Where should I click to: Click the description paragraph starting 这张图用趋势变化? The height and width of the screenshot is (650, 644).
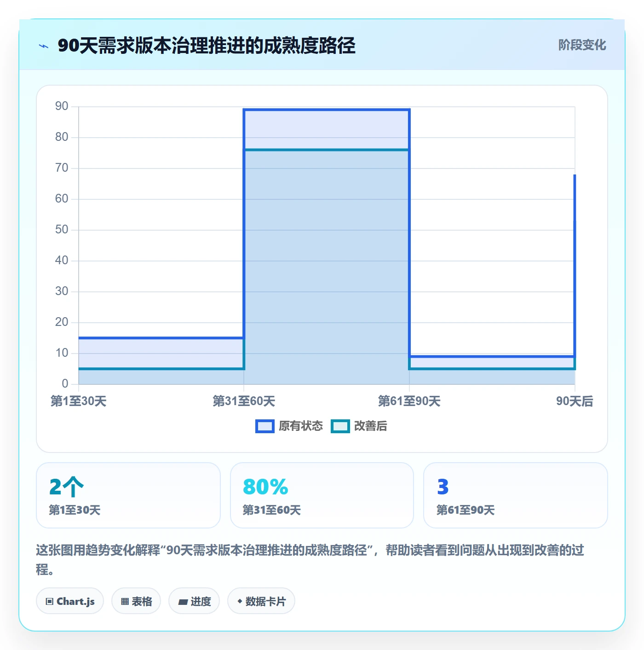point(310,560)
